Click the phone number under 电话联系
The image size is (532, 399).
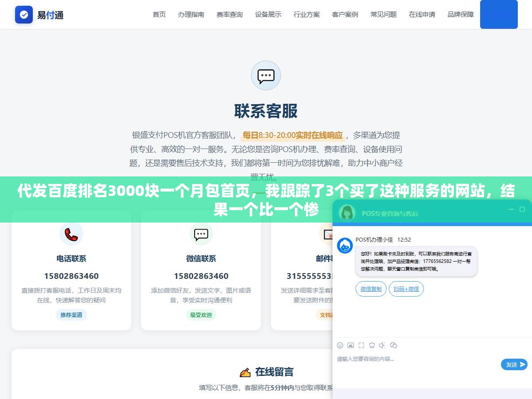coord(71,276)
